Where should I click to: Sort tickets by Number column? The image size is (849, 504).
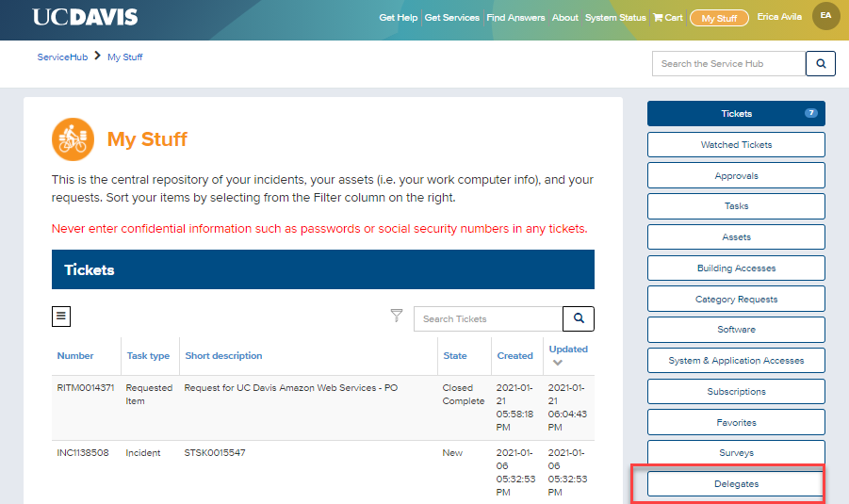(75, 356)
